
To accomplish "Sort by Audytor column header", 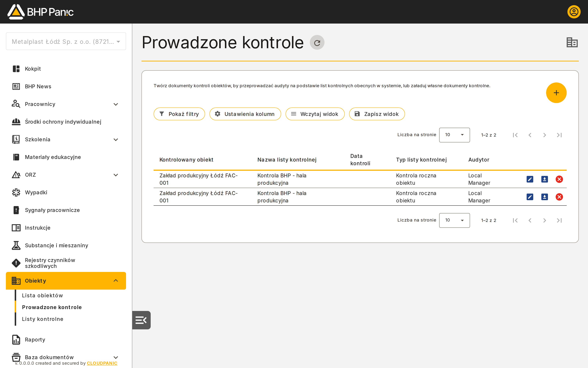I will [479, 160].
